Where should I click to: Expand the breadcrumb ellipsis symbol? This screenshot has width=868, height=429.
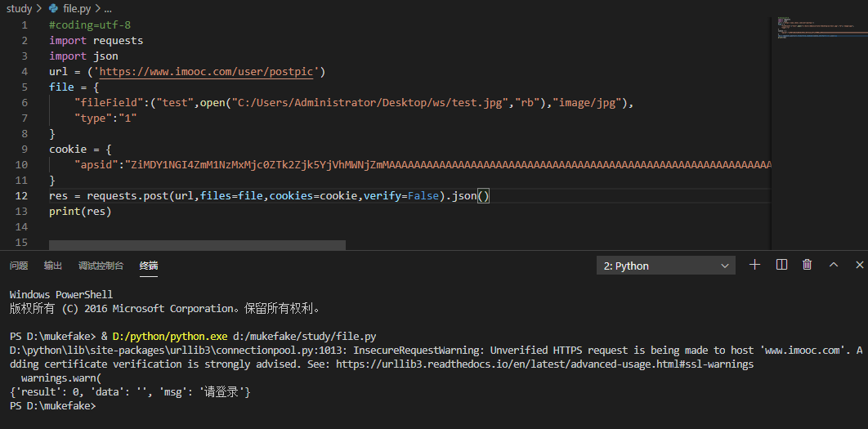pos(107,9)
